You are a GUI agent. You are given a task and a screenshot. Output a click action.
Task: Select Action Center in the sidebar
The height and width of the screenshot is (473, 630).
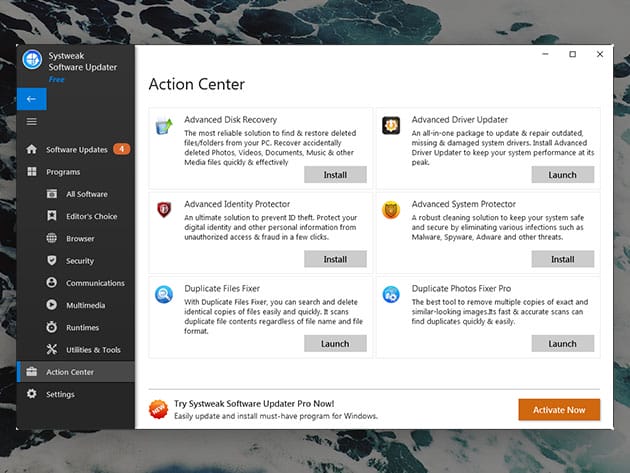click(x=76, y=372)
